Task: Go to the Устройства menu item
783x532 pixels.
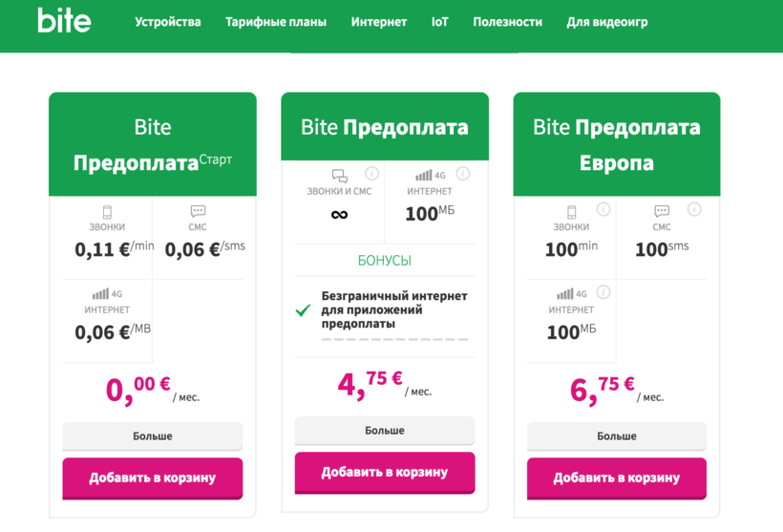Action: point(168,22)
